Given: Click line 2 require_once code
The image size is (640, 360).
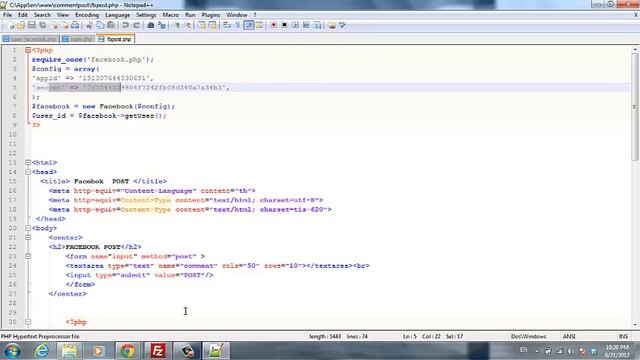Looking at the screenshot, I should point(93,60).
